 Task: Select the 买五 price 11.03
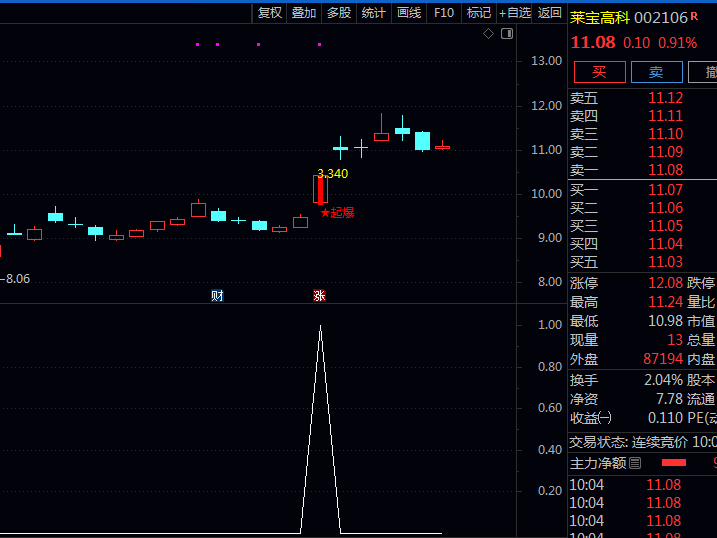665,262
